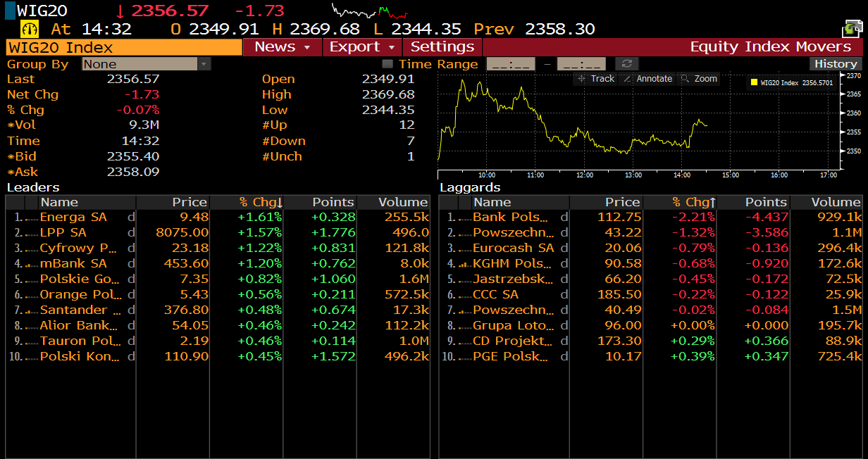Screen dimensions: 868x459
Task: Sort Leaders by Volume column header
Action: point(394,202)
